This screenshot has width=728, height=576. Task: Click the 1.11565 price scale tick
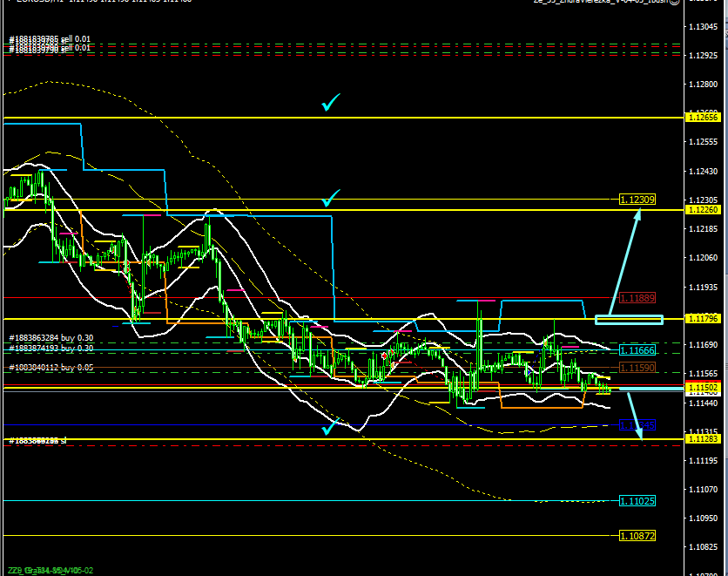point(703,374)
